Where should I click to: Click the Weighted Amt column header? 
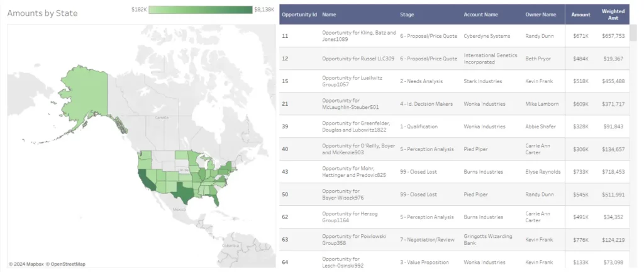pos(613,14)
